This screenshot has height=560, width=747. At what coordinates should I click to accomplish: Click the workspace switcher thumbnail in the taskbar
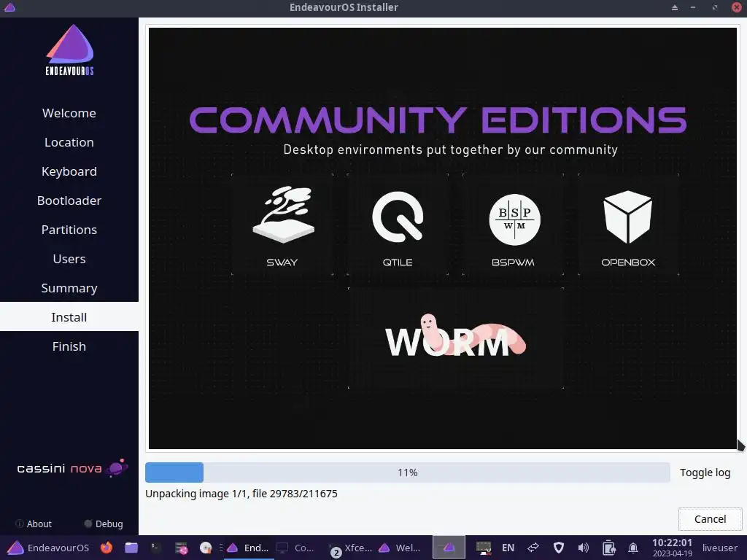449,548
